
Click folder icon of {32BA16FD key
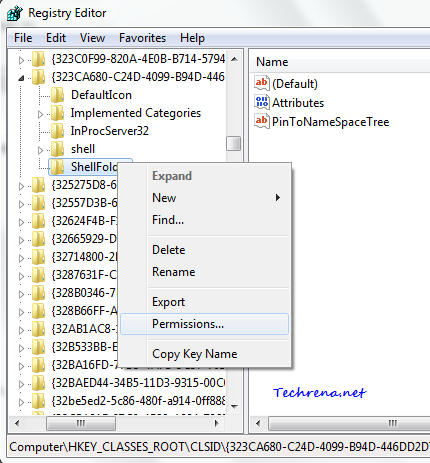38,365
